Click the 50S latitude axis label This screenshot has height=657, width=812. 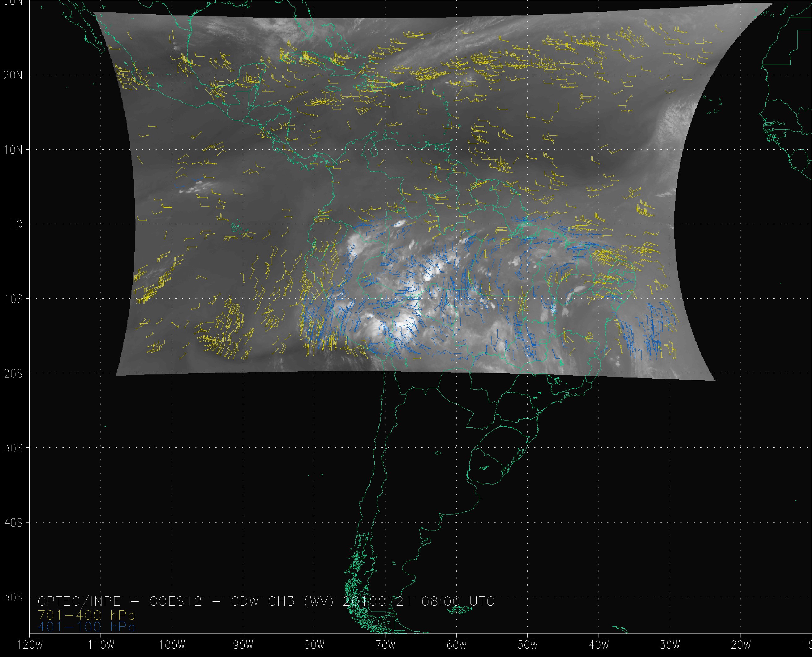click(13, 597)
